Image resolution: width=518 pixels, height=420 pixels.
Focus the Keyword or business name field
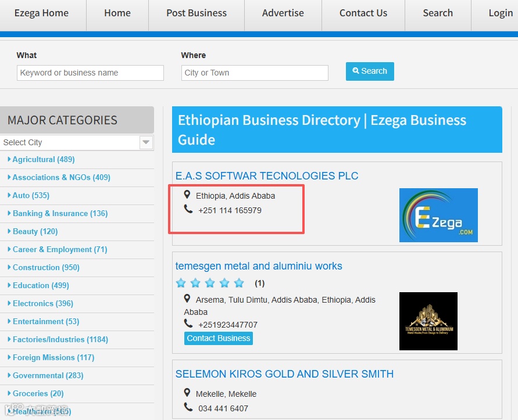point(90,73)
